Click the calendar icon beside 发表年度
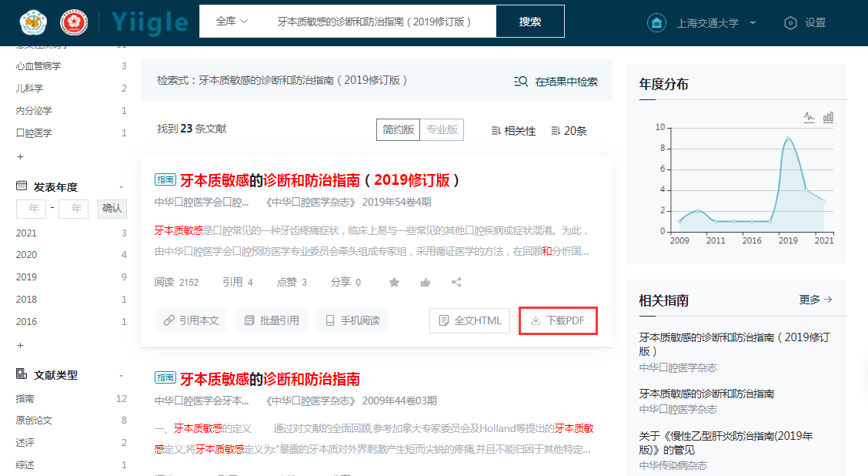The width and height of the screenshot is (868, 476). point(22,186)
